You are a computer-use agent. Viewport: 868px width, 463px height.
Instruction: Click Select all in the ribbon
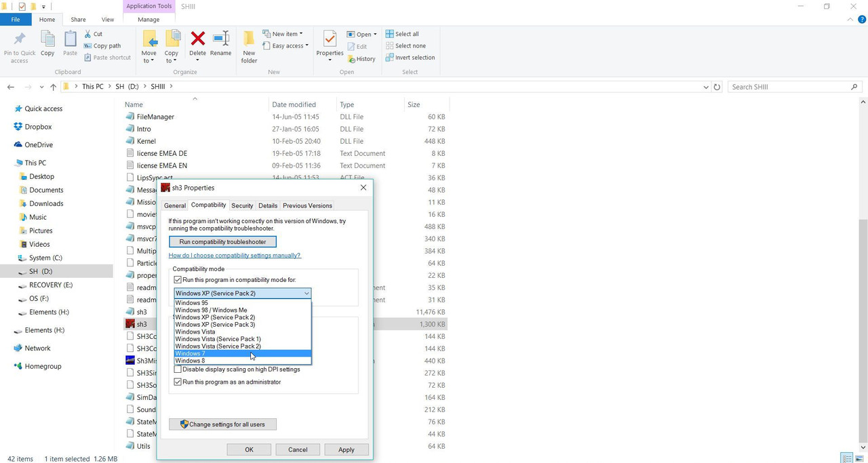pos(402,34)
